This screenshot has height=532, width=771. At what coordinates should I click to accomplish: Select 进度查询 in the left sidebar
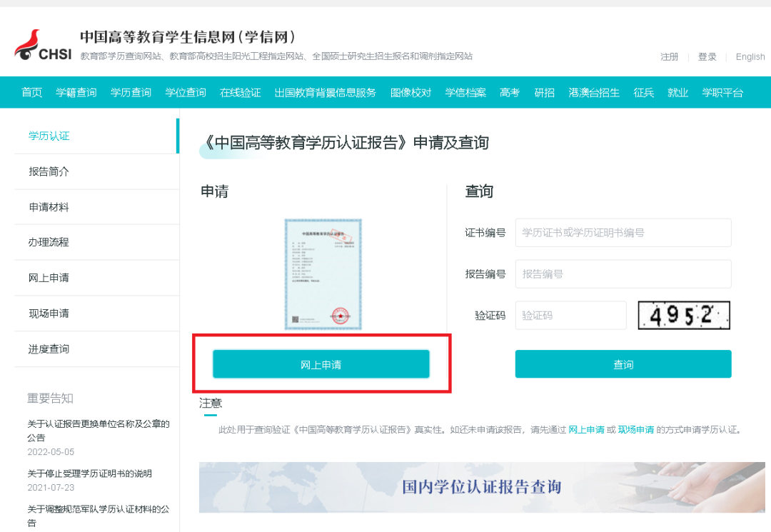(x=97, y=349)
